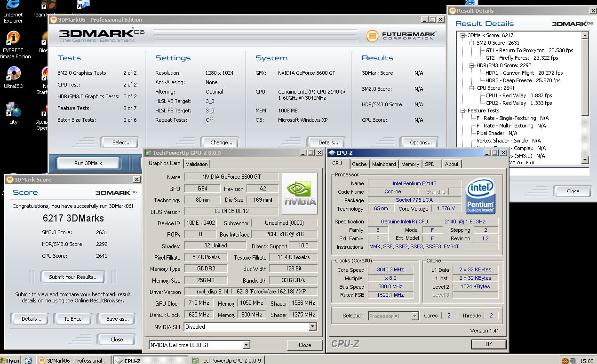The image size is (597, 364).
Task: Collapse the Feature Tests tree node
Action: pos(463,111)
